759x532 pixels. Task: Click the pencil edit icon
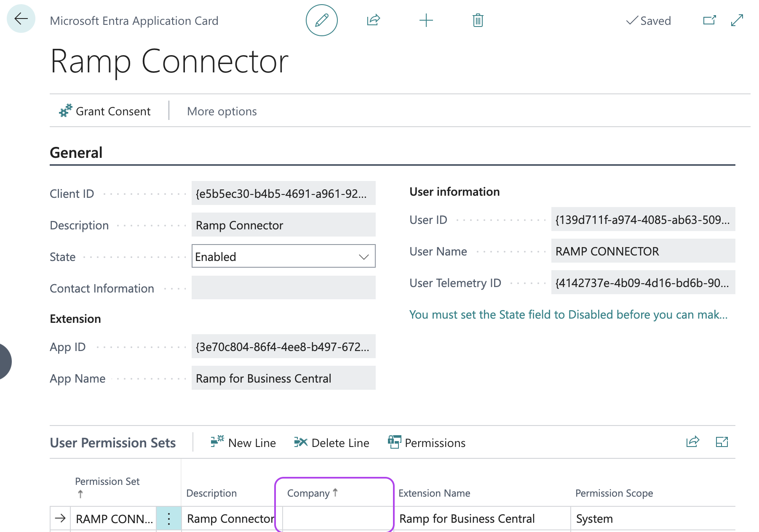(321, 20)
